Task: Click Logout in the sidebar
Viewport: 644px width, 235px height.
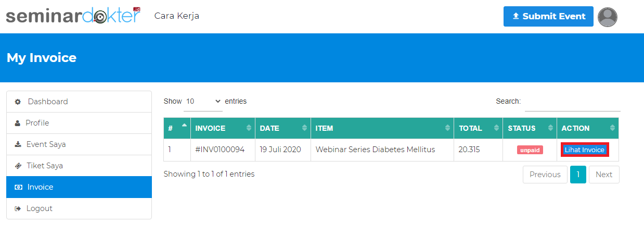Action: (x=39, y=208)
